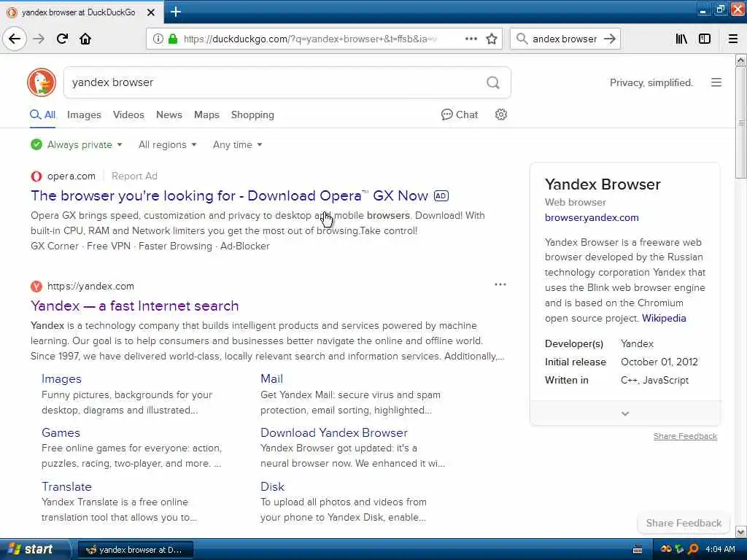Click the magnifier search button in DuckDuckGo box
The height and width of the screenshot is (560, 747).
click(493, 83)
